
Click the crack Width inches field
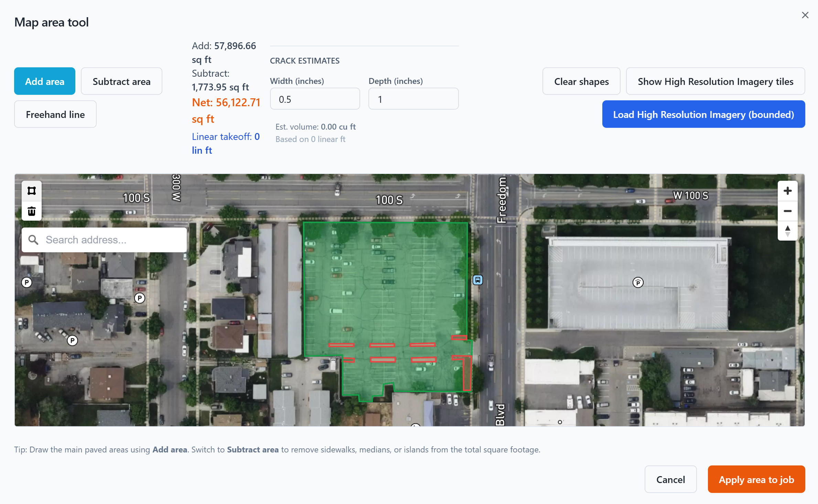click(315, 99)
